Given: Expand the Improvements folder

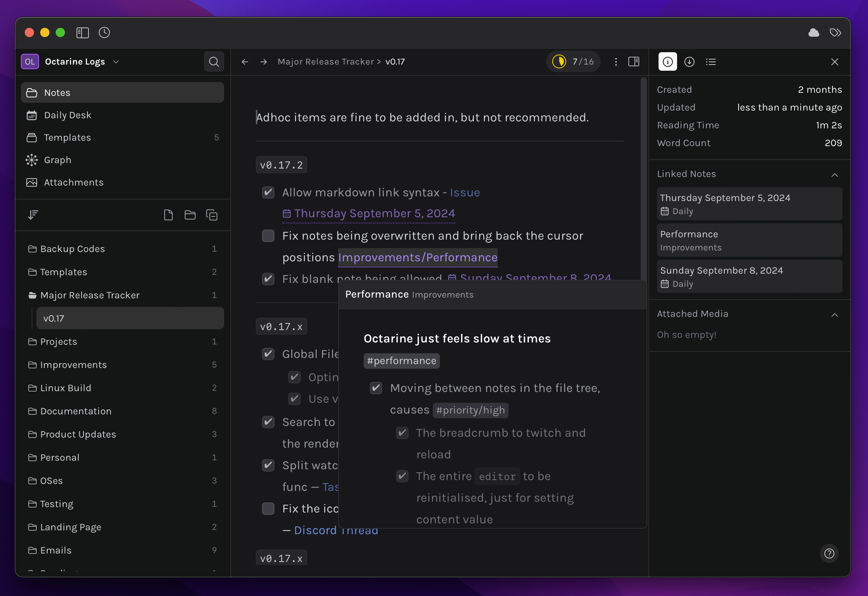Looking at the screenshot, I should pyautogui.click(x=123, y=365).
